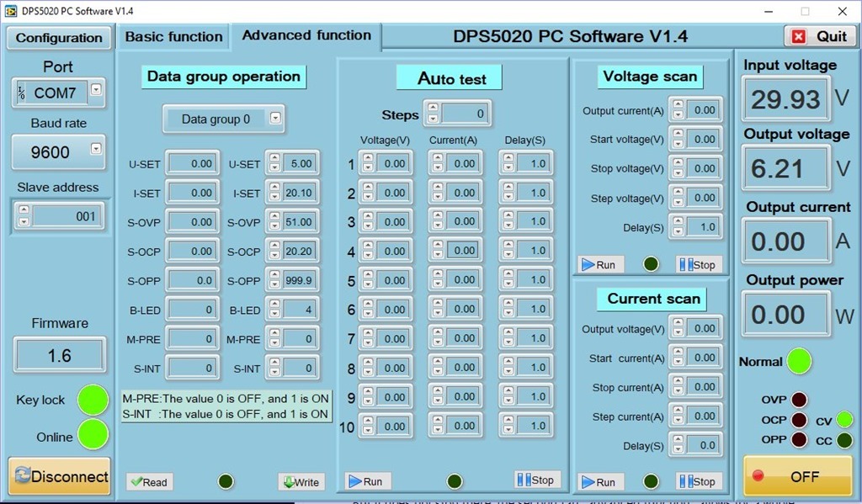Click the Write button with green arrow
This screenshot has height=504, width=862.
301,482
